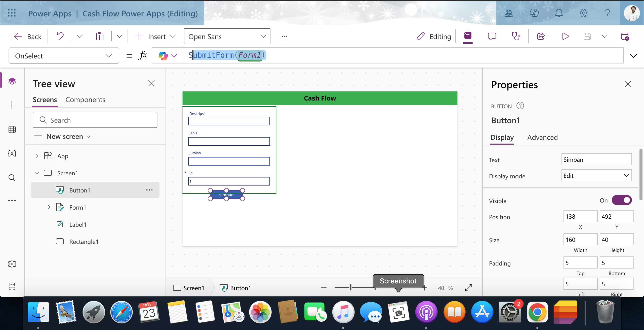Click the Undo arrow icon

[60, 37]
